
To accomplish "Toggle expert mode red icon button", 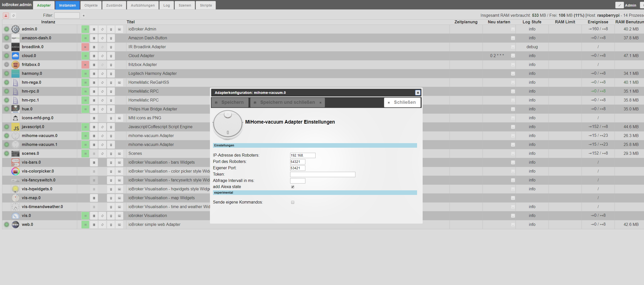I will (6, 15).
